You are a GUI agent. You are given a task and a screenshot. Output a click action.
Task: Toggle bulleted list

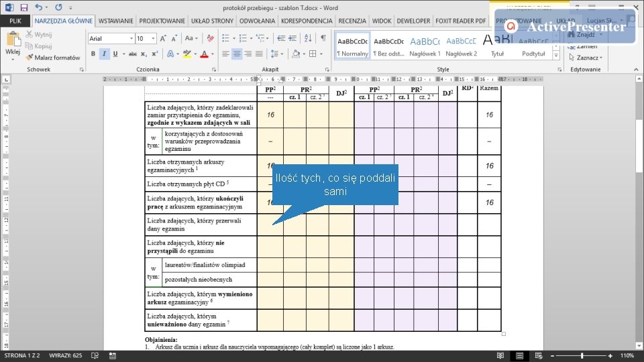(x=225, y=38)
